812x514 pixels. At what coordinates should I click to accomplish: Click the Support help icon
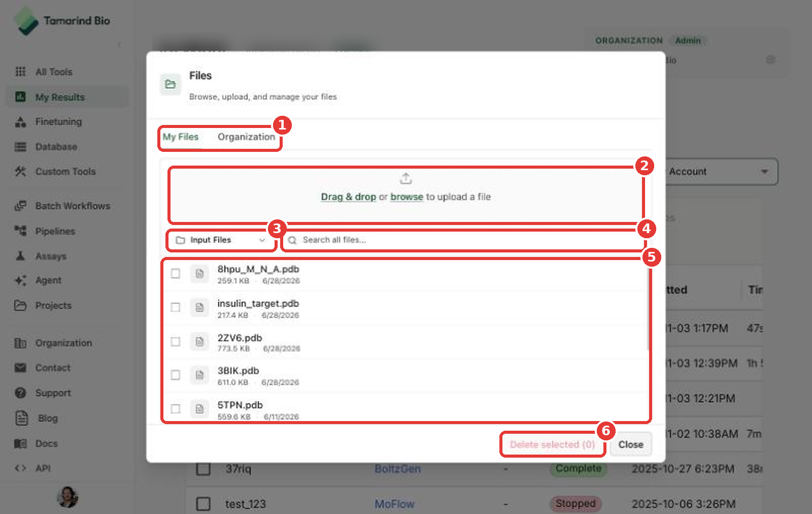click(x=20, y=393)
